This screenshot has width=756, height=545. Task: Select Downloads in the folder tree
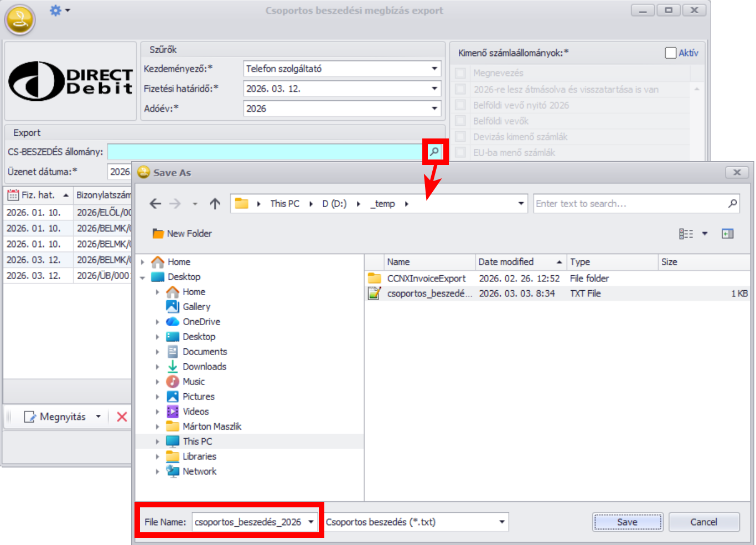[204, 367]
